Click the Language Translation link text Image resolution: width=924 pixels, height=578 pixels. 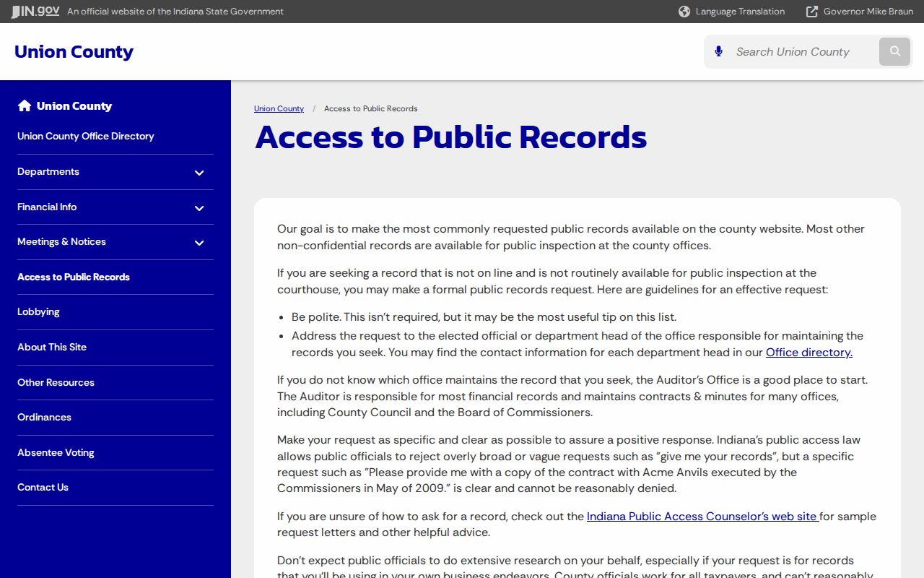740,12
